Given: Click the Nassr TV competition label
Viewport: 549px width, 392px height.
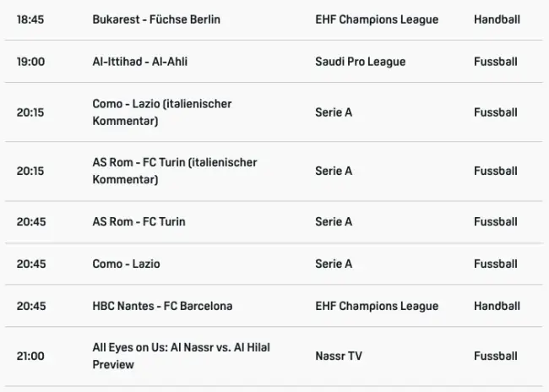Looking at the screenshot, I should (x=338, y=357).
